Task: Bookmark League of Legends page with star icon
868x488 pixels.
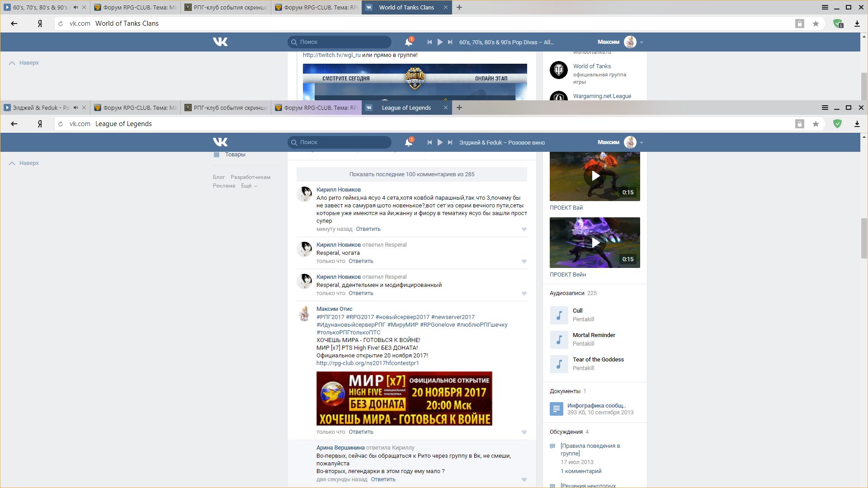Action: coord(816,124)
